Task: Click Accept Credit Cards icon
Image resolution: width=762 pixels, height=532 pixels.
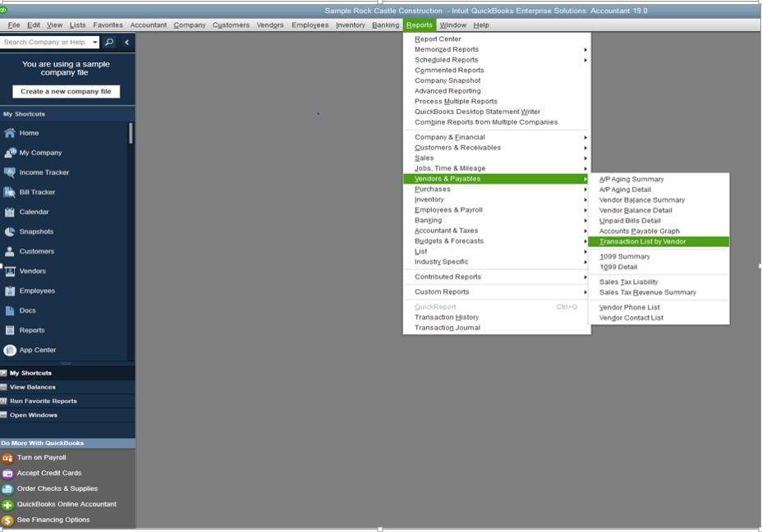Action: pos(7,473)
